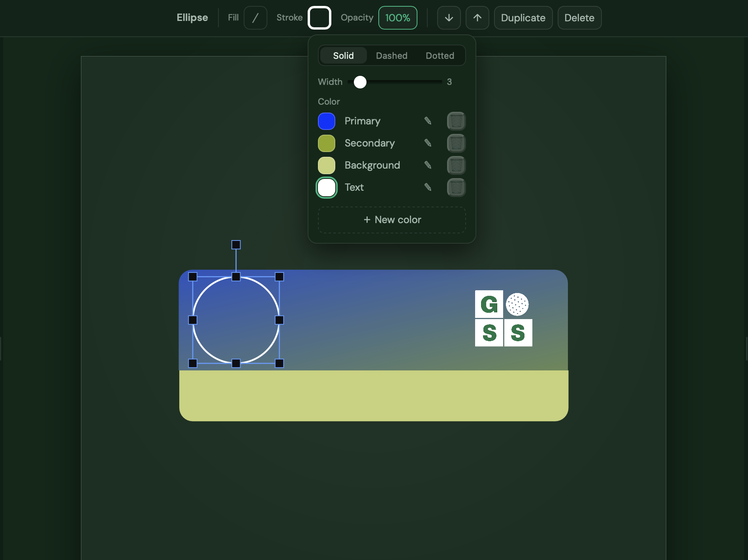Edit the Text color pencil icon
Viewport: 748px width, 560px height.
pos(428,187)
